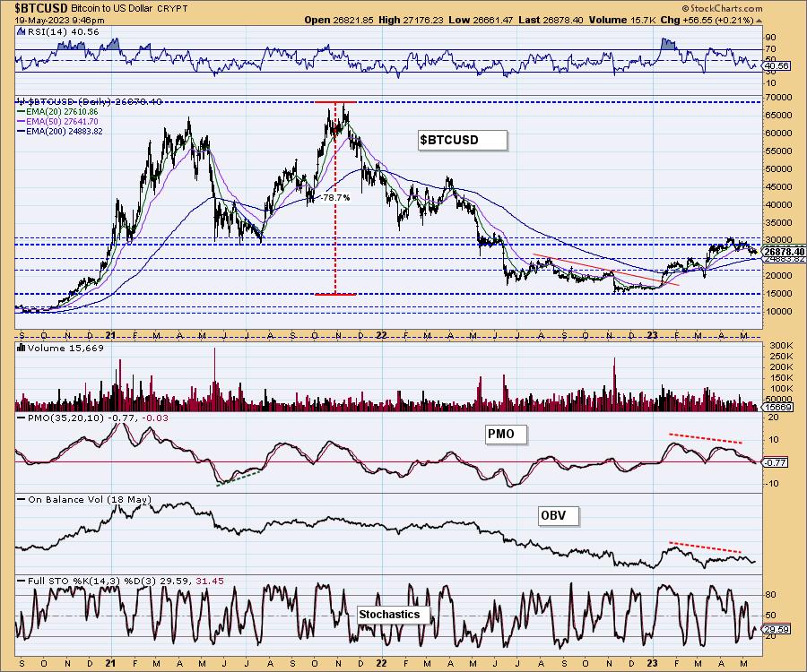Click the 15669 volume value tag
The height and width of the screenshot is (672, 807).
pos(778,407)
